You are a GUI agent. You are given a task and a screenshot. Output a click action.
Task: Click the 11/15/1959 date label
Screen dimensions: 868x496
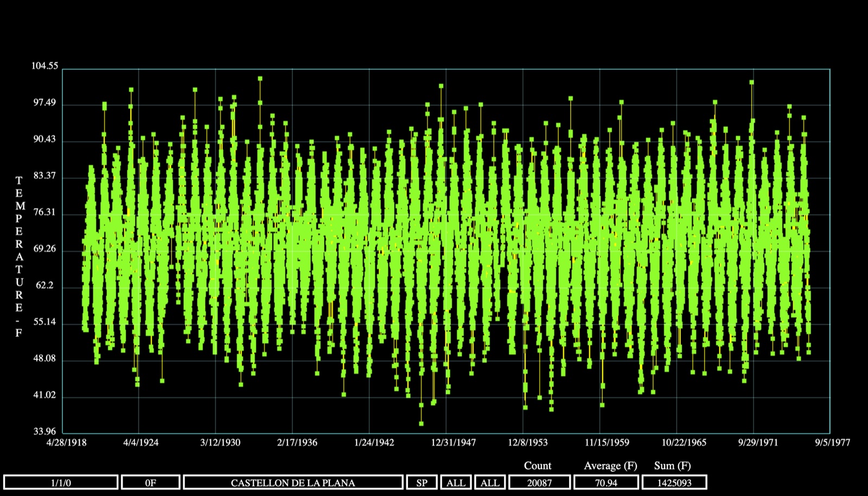(x=607, y=442)
